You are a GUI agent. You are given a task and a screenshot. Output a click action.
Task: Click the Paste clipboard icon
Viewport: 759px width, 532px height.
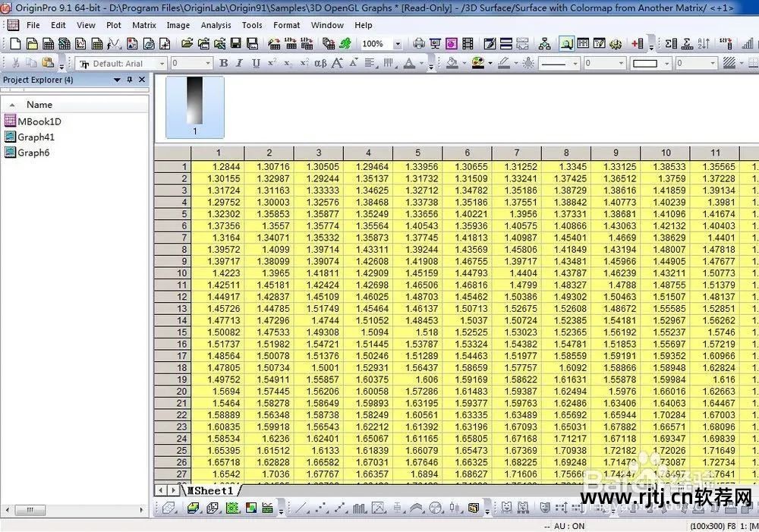click(x=47, y=63)
